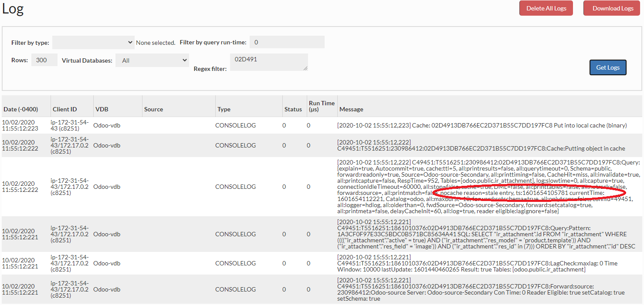Open the Filter by type dropdown

tap(93, 43)
